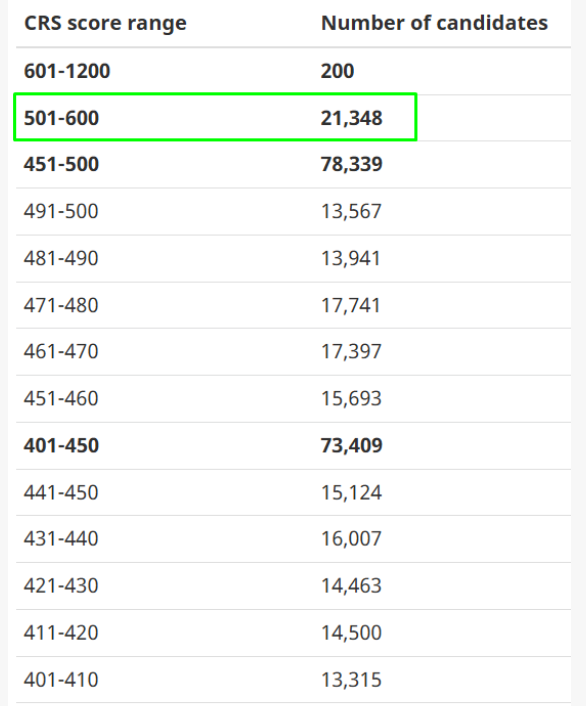Select the highlighted 501-600 row

pos(215,117)
